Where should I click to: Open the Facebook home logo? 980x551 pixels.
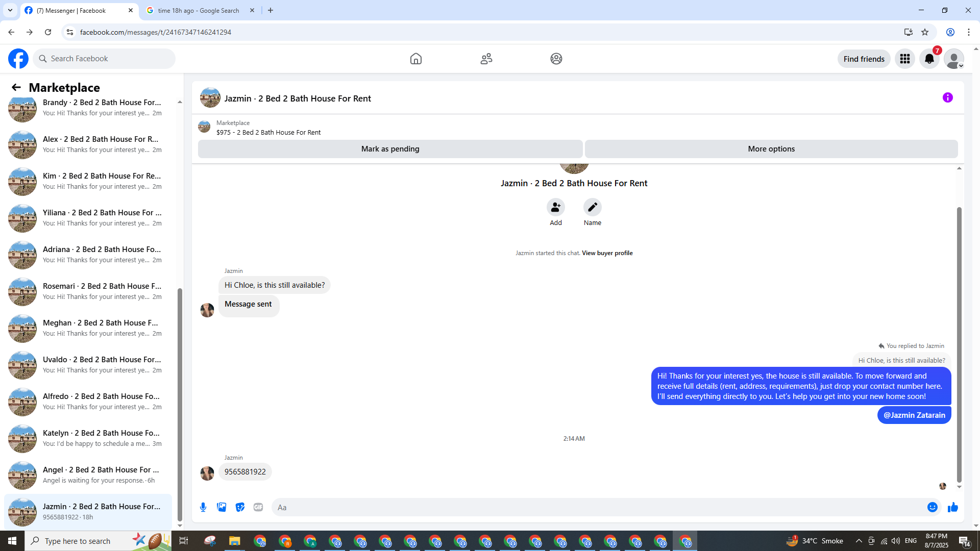click(x=18, y=59)
